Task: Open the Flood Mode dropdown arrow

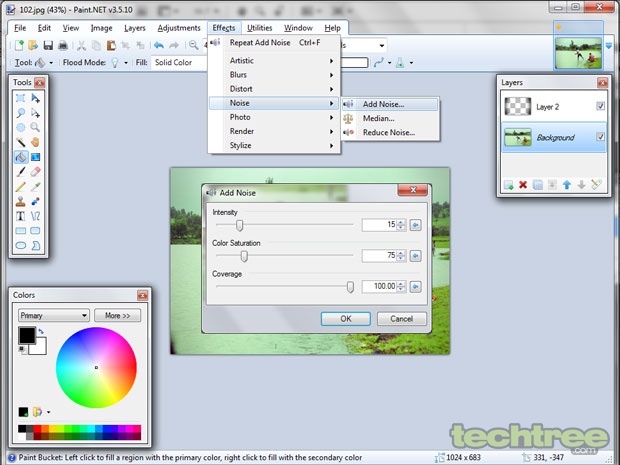Action: click(126, 62)
